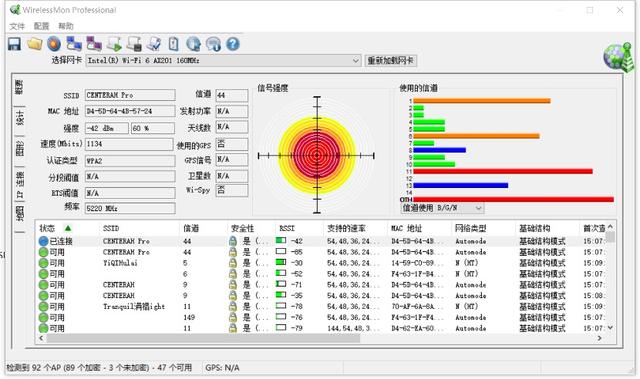Click the horizontal scrollbar thumb of AP list
The image size is (640, 379).
coord(203,338)
